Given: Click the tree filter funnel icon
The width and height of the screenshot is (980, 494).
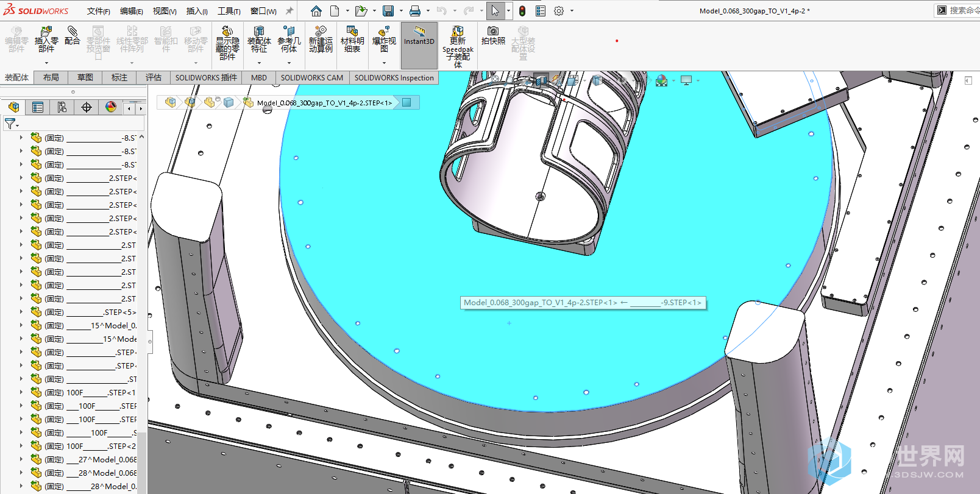Looking at the screenshot, I should [x=10, y=124].
